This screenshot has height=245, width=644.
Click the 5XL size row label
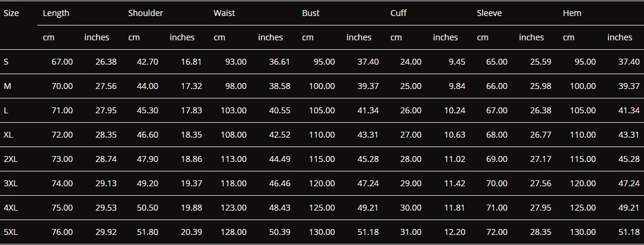click(x=11, y=233)
